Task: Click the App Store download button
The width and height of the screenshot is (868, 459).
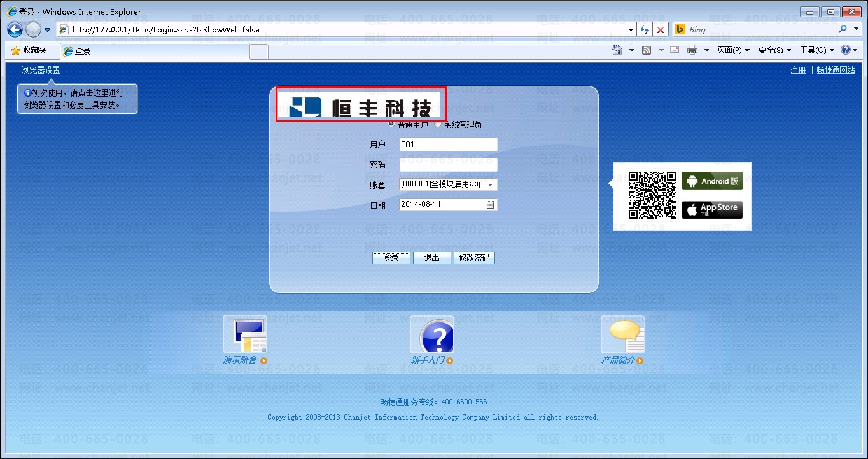Action: 712,210
